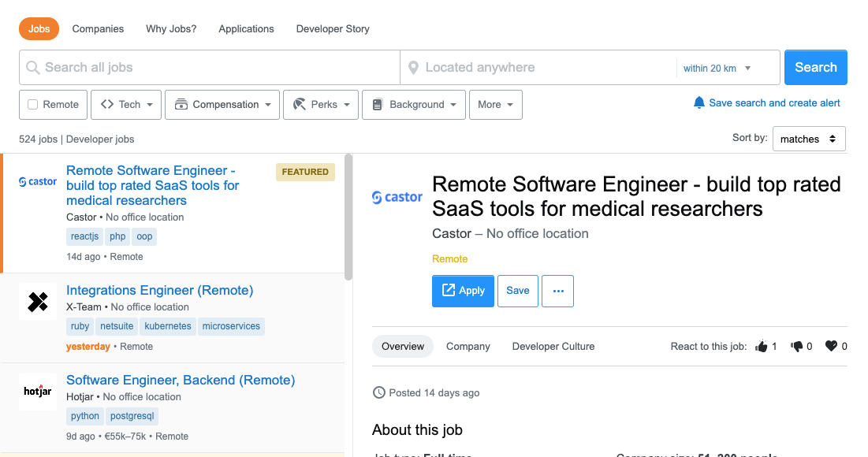This screenshot has width=868, height=457.
Task: Open the Developer Story tab
Action: [x=333, y=29]
